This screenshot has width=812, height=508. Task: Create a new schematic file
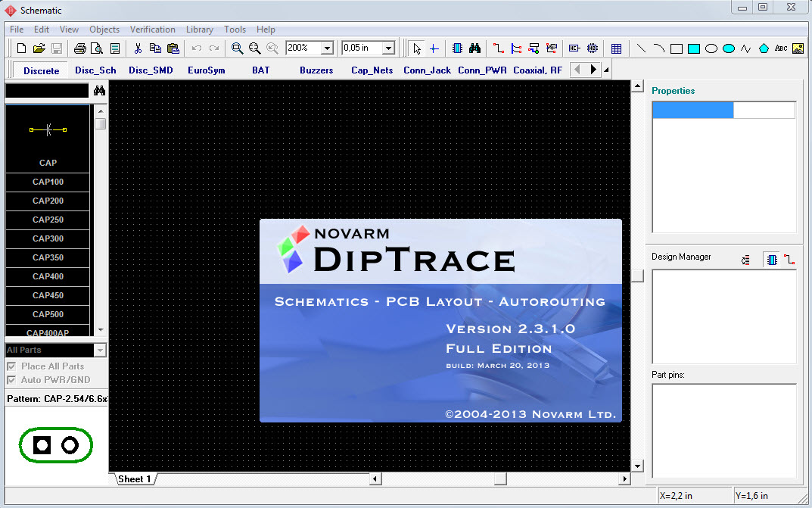tap(21, 48)
